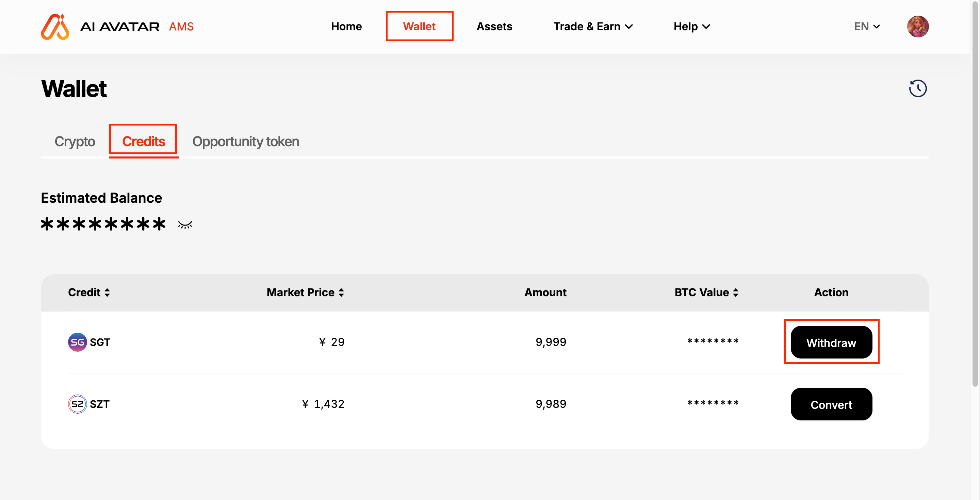Select the Credits tab

click(x=143, y=141)
